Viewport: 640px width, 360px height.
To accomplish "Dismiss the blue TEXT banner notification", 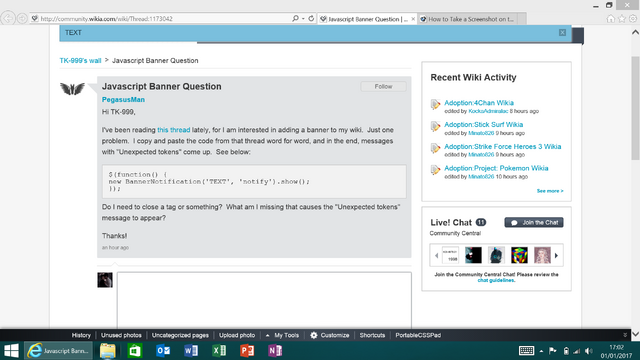I will click(562, 33).
